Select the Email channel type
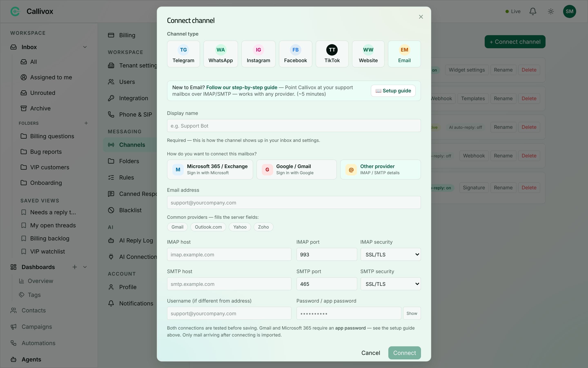This screenshot has height=368, width=588. [404, 54]
